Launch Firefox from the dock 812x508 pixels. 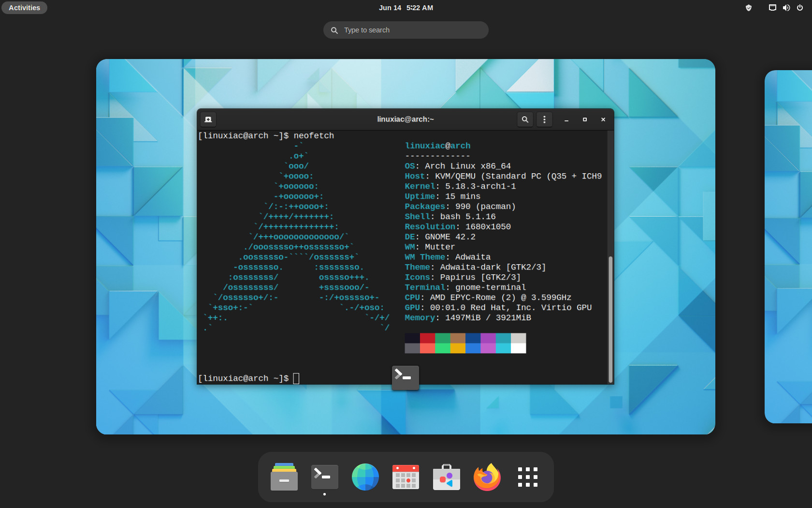[487, 477]
